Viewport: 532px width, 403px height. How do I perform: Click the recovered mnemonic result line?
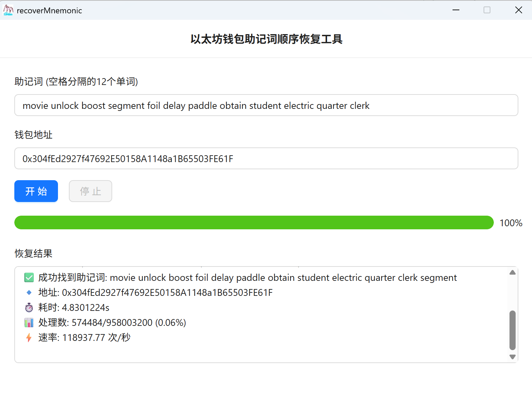tap(247, 278)
